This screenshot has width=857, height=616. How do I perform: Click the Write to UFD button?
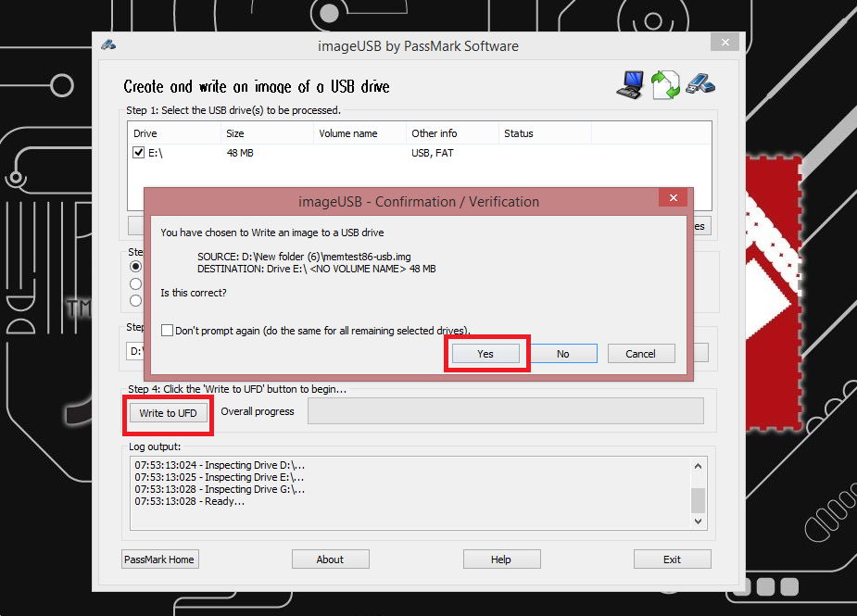point(168,413)
